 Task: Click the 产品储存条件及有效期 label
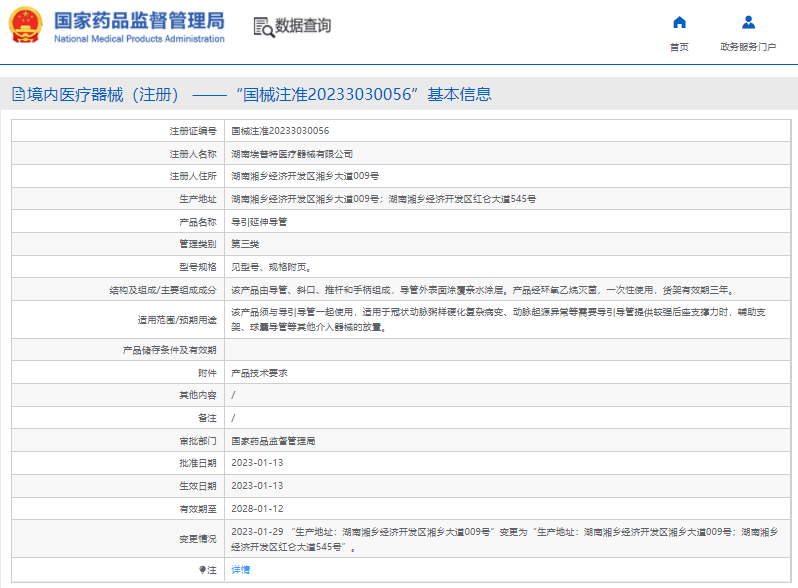(169, 350)
